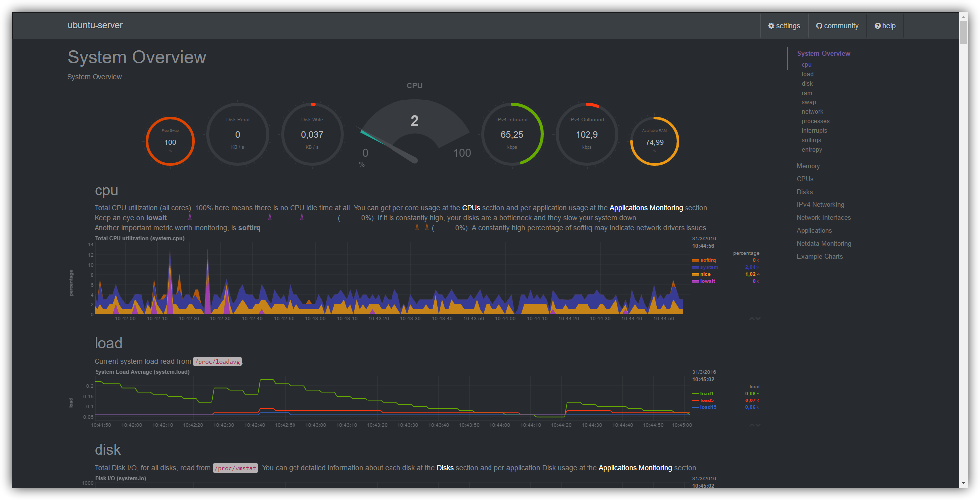Viewport: 980px width, 500px height.
Task: Click the central CPU needle gauge
Action: coord(414,131)
